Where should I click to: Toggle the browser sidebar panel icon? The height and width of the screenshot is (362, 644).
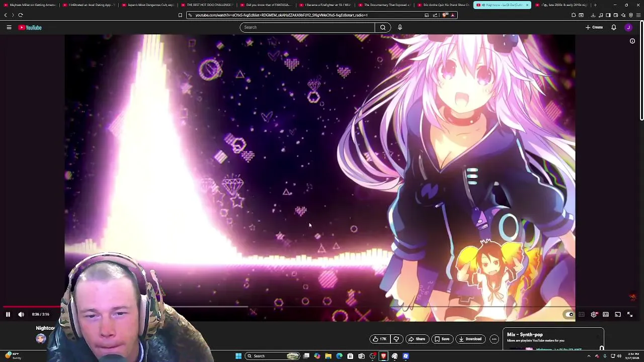(608, 15)
